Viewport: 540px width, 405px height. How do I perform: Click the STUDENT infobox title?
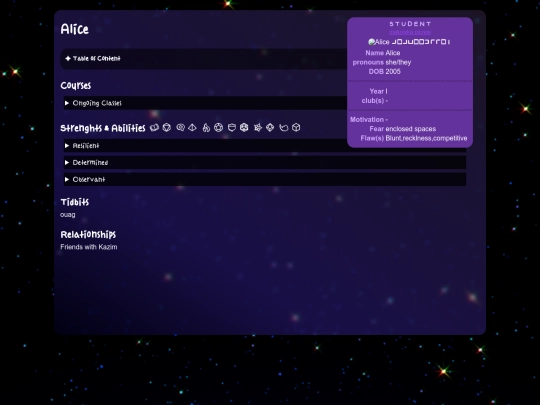(410, 24)
